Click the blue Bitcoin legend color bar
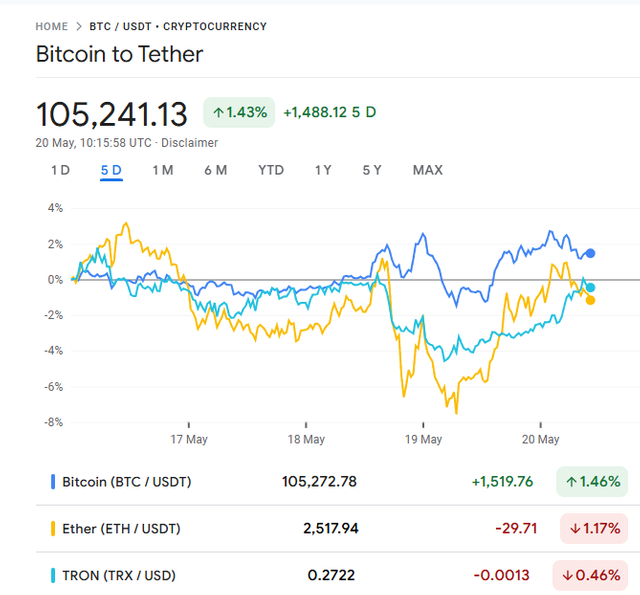Viewport: 640px width, 595px height. pyautogui.click(x=53, y=481)
